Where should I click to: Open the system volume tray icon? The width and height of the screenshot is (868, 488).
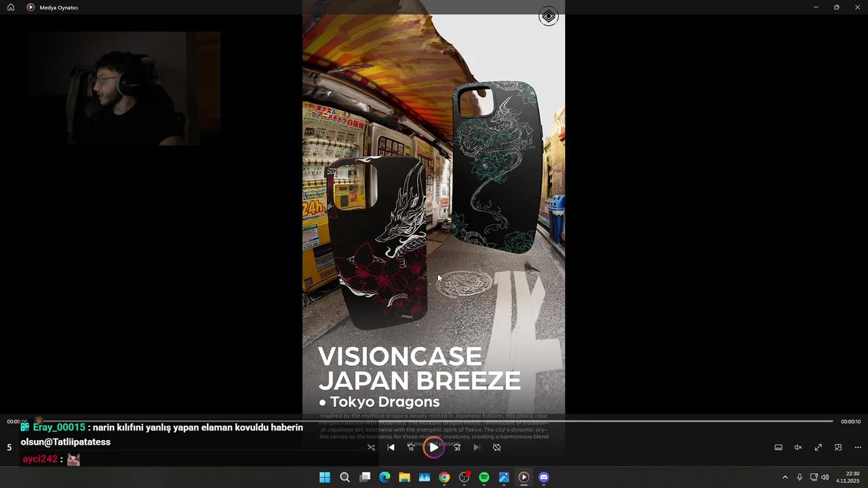tap(825, 477)
